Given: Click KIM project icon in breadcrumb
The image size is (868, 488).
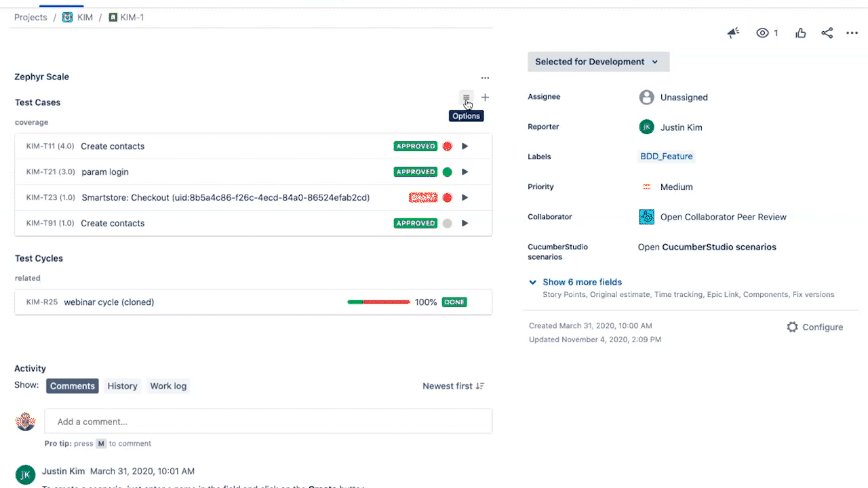Looking at the screenshot, I should [x=67, y=17].
